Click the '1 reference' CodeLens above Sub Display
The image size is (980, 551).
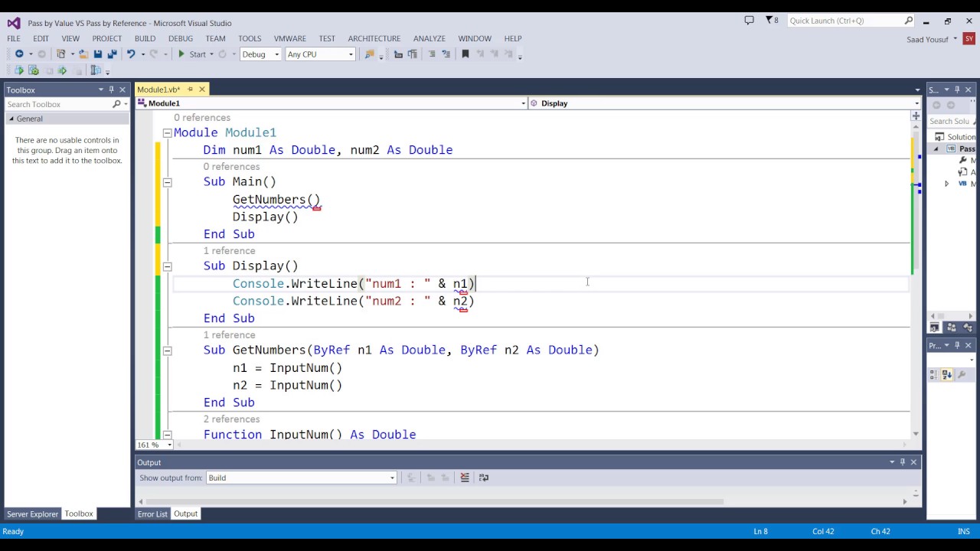(229, 250)
